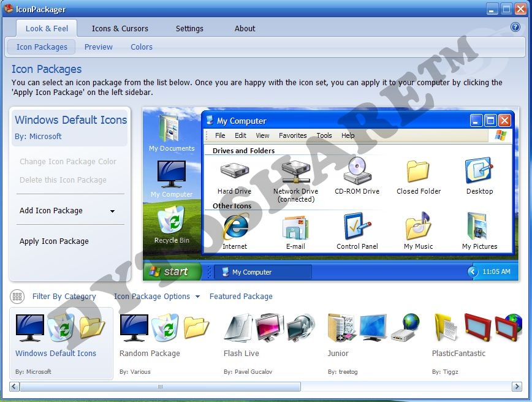Click the horizontal scrollbar thumb of package list

pyautogui.click(x=160, y=387)
